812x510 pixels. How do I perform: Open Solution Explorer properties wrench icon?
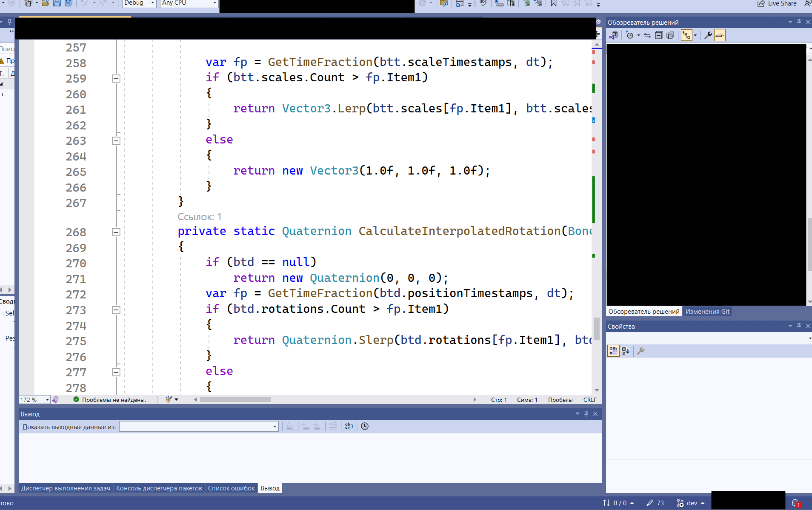point(708,35)
